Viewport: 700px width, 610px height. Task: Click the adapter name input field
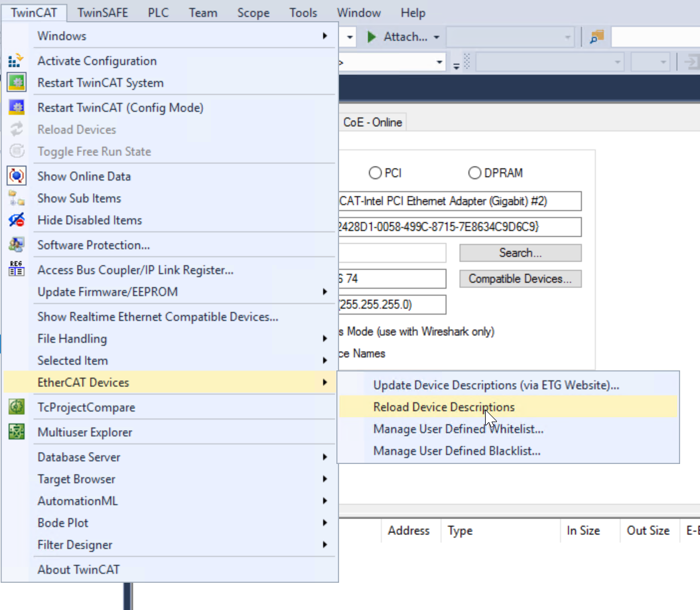tap(460, 201)
